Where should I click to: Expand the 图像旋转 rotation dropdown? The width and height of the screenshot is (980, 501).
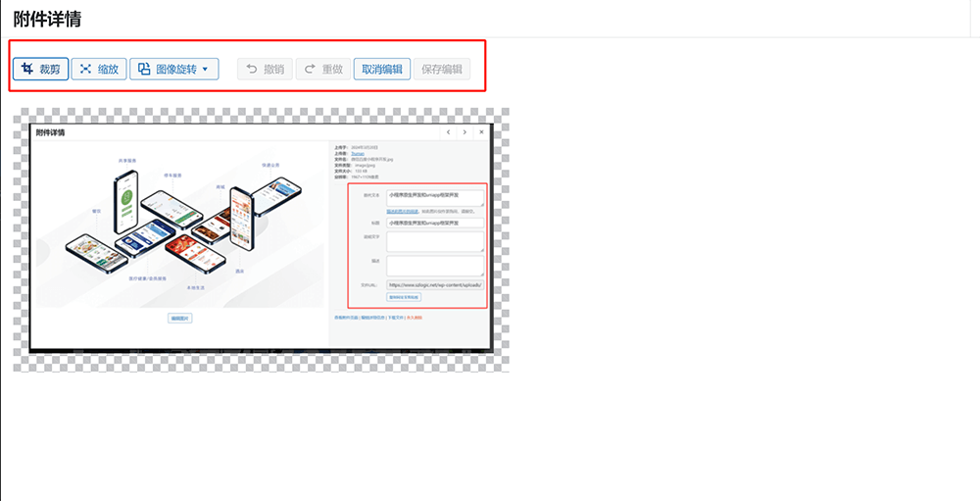[174, 69]
